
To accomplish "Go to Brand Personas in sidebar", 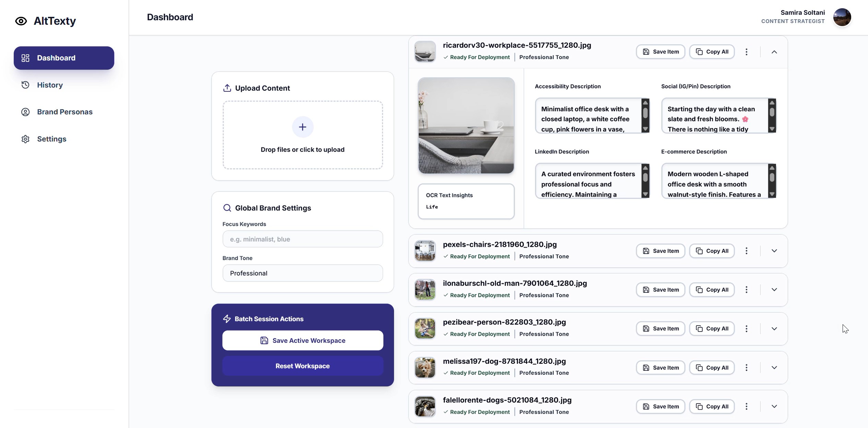I will click(x=64, y=112).
